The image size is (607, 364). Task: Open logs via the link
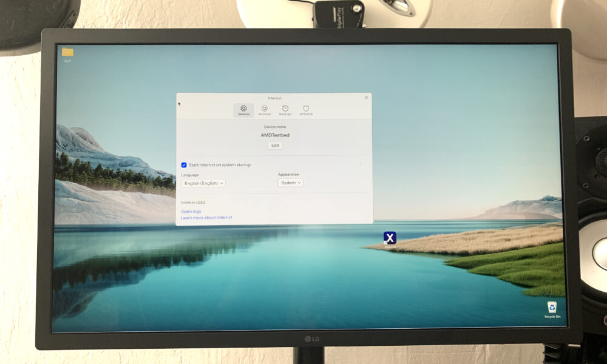(192, 211)
